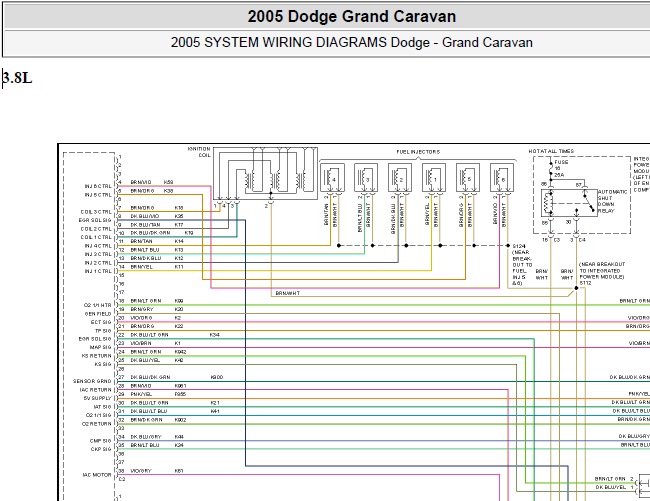Screen dimensions: 650x501
Task: Click the 'COIL 1 CTRL' pin label
Action: point(96,237)
